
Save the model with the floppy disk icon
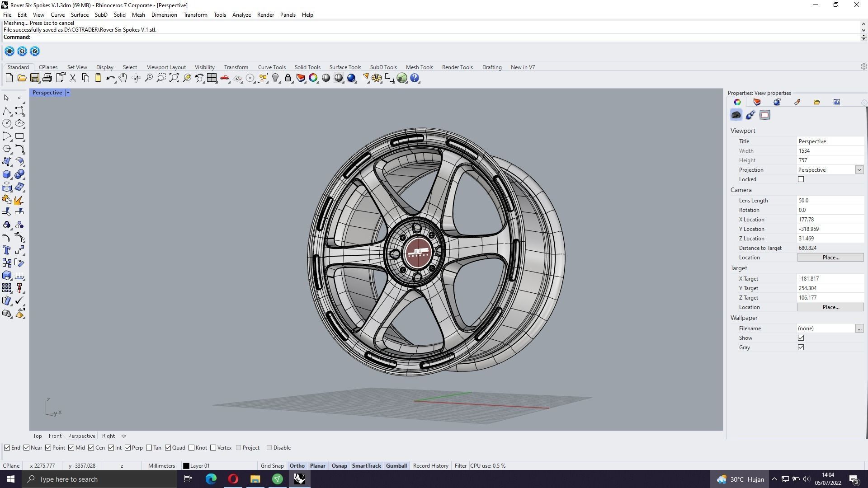coord(34,78)
